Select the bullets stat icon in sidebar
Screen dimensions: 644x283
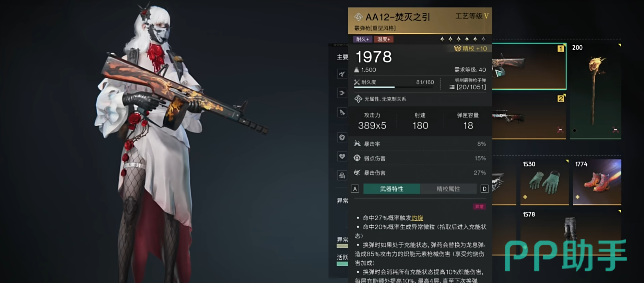tap(342, 93)
